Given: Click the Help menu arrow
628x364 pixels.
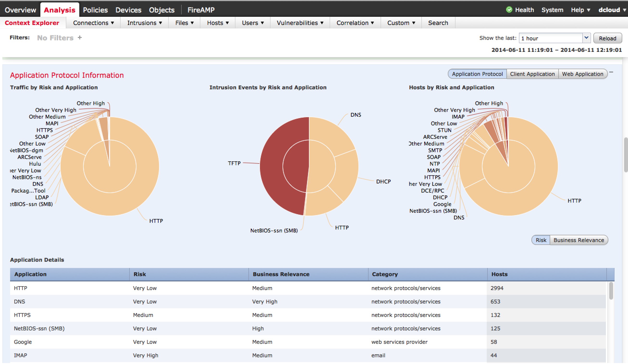Looking at the screenshot, I should tap(588, 10).
